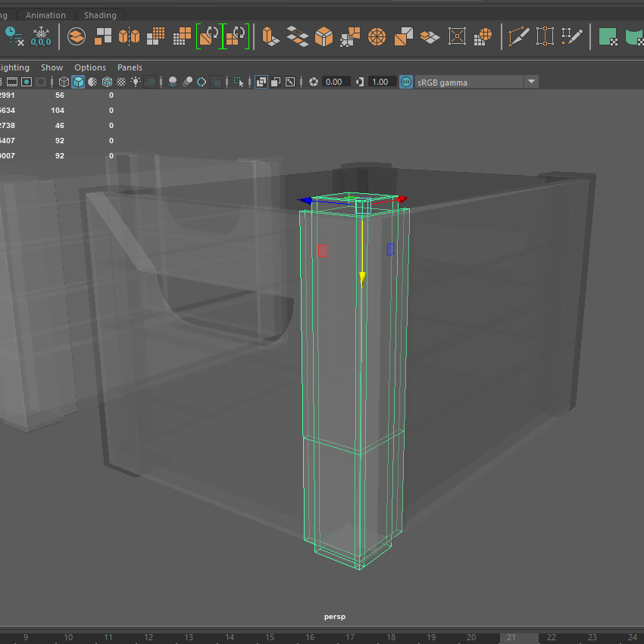Screen dimensions: 644x644
Task: Click the Center Pivot shelf icon
Action: point(77,36)
